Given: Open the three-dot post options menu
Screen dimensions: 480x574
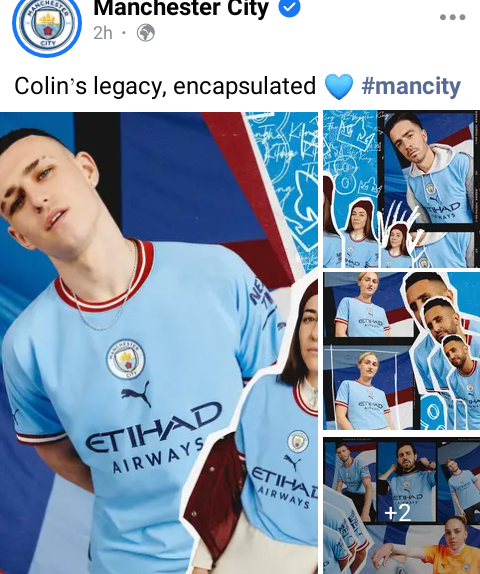Looking at the screenshot, I should click(452, 17).
